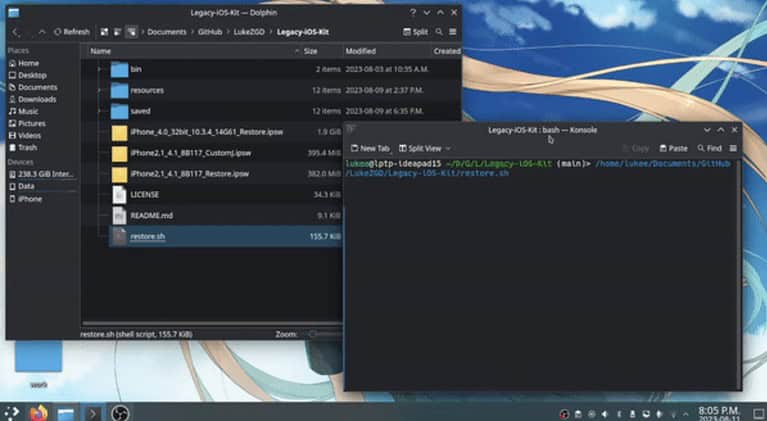This screenshot has width=767, height=421.
Task: Open OBS Studio from the taskbar
Action: coord(119,412)
